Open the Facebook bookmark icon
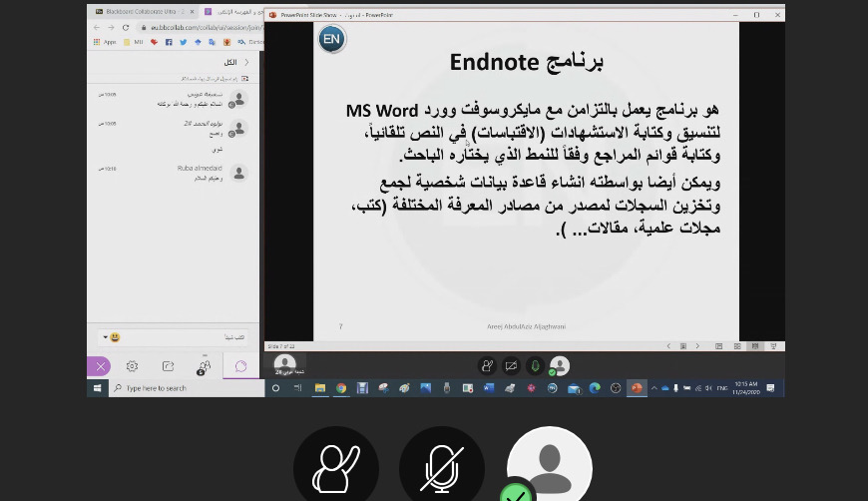The width and height of the screenshot is (868, 501). [169, 42]
